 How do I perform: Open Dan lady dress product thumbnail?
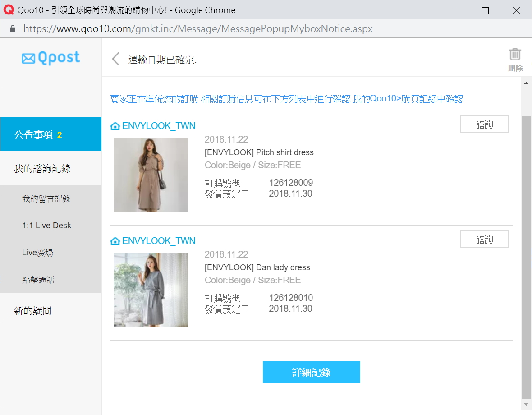point(151,290)
